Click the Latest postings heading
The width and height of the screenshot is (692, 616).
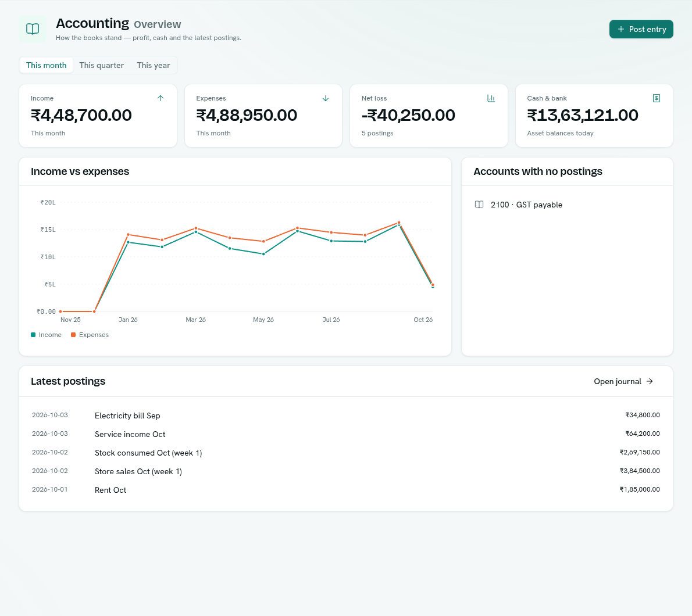(x=68, y=381)
